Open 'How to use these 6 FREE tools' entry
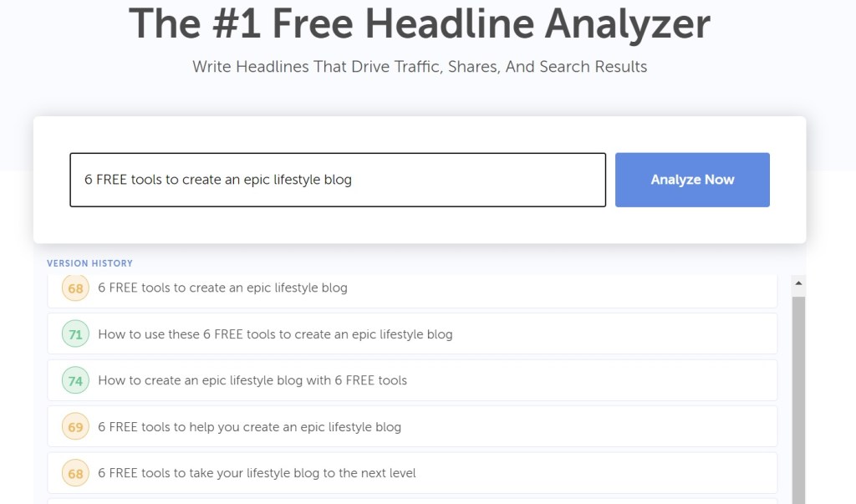Viewport: 856px width, 504px height. pos(275,334)
